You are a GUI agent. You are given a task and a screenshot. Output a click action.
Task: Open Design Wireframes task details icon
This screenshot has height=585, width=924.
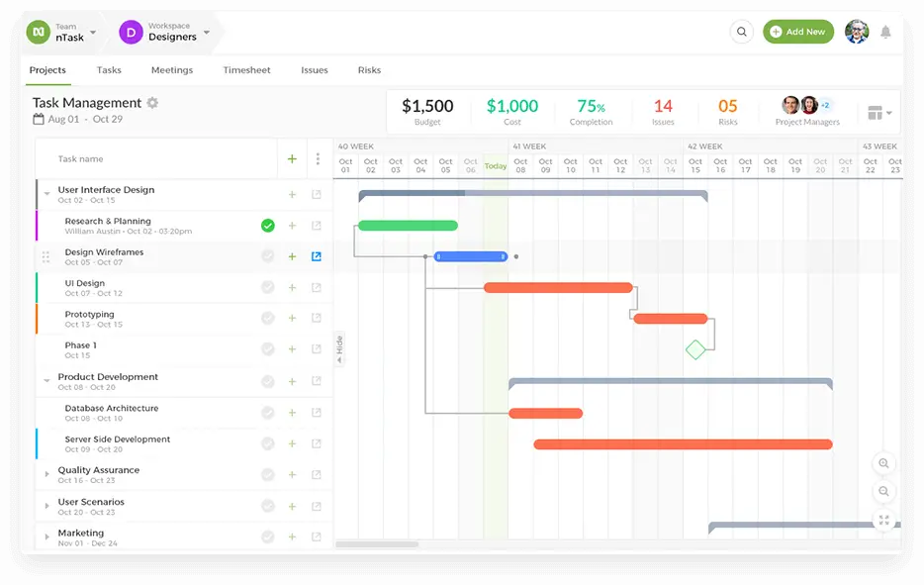pos(317,256)
